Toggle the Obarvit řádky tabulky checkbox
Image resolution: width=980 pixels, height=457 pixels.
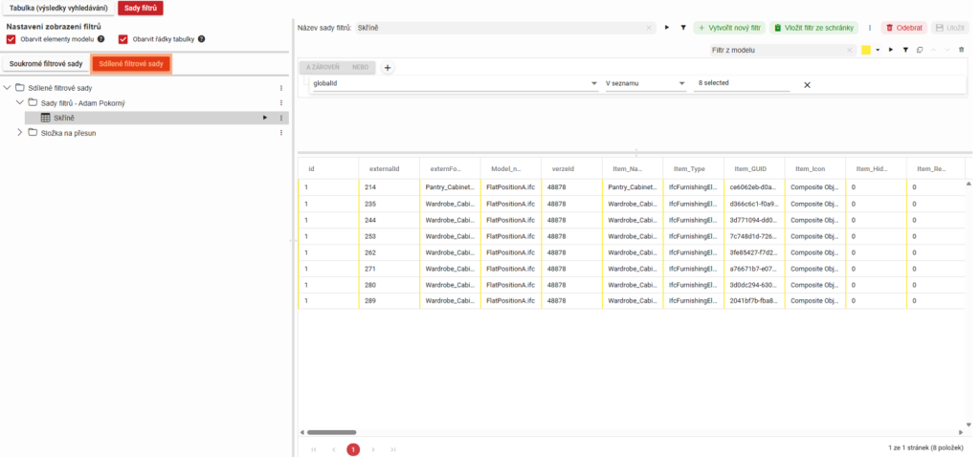123,39
